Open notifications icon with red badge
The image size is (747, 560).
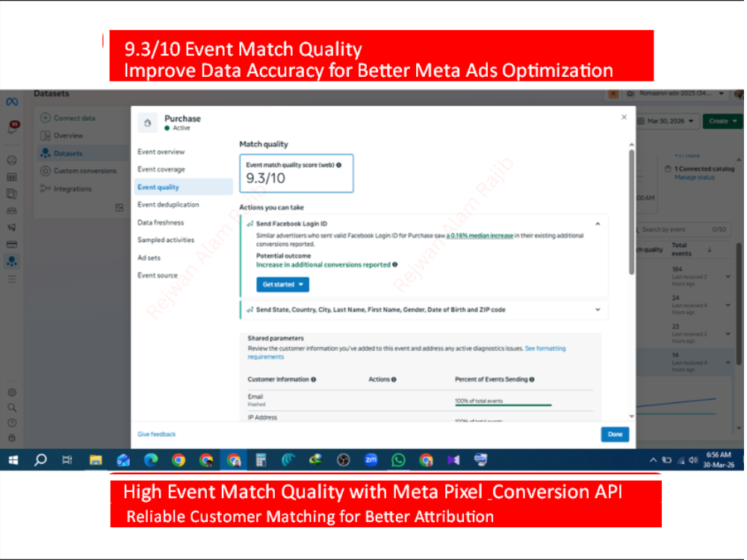point(13,127)
